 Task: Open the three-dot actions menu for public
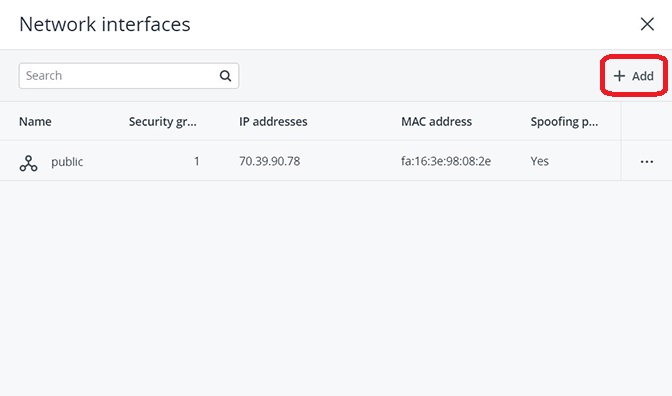pyautogui.click(x=647, y=162)
